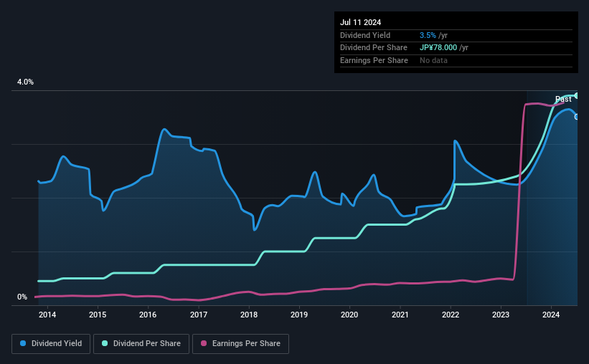Toggle the Dividend Per Share legend series
The image size is (589, 364).
(141, 343)
